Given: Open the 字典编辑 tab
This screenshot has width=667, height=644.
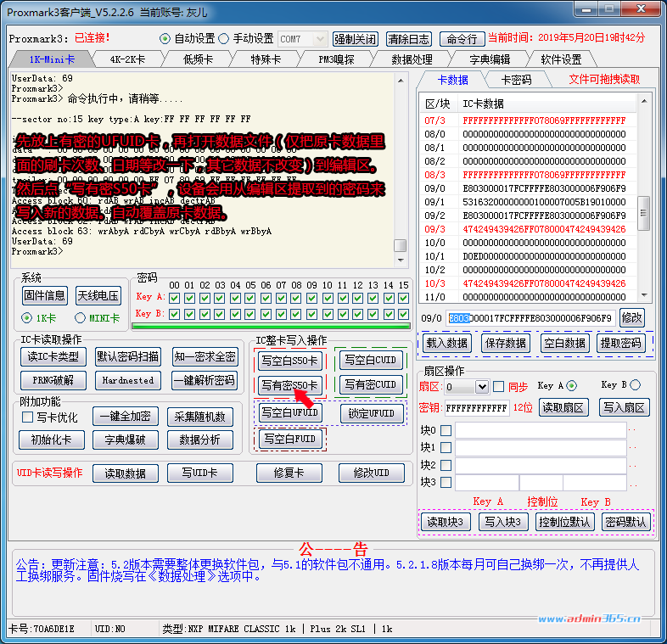Looking at the screenshot, I should (490, 59).
